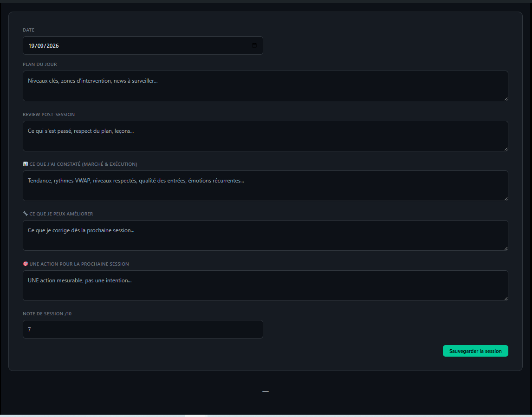Click the PLAN DU JOUR label
The width and height of the screenshot is (532, 417).
[40, 64]
